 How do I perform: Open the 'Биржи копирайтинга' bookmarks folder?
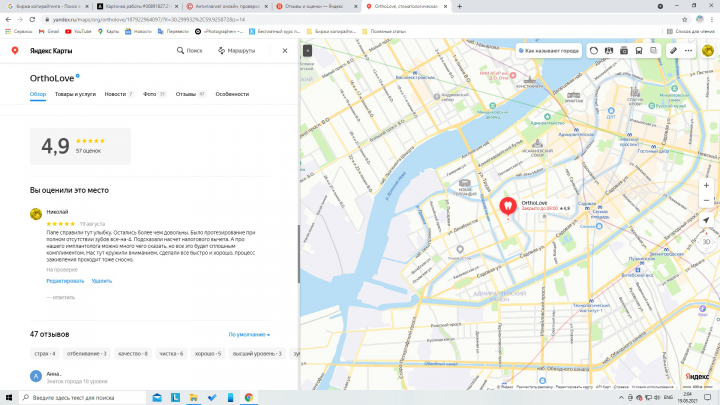(x=331, y=31)
